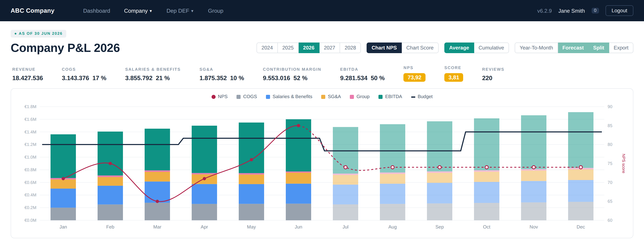Click the November forecast NPS marker
Image resolution: width=644 pixels, height=244 pixels.
(534, 167)
